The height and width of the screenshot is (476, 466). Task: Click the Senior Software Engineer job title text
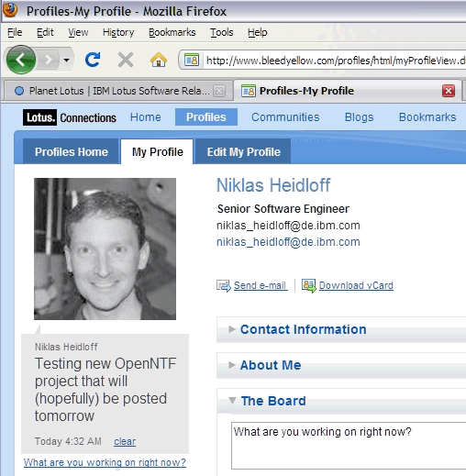tap(283, 209)
